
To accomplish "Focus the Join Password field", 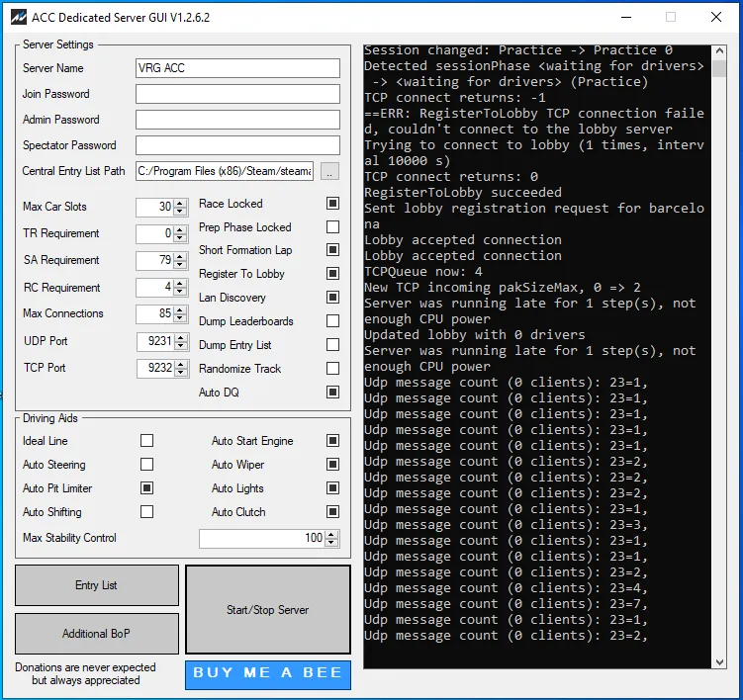I will click(x=237, y=94).
